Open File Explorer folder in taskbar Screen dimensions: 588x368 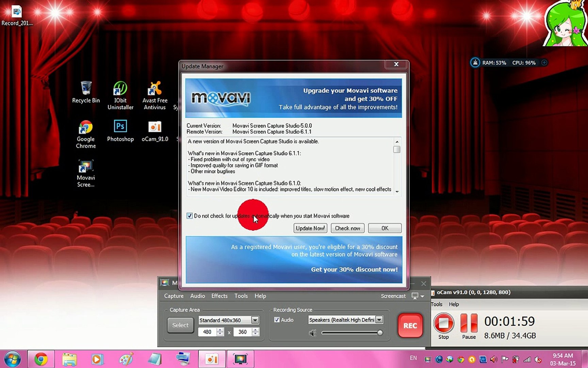point(69,359)
